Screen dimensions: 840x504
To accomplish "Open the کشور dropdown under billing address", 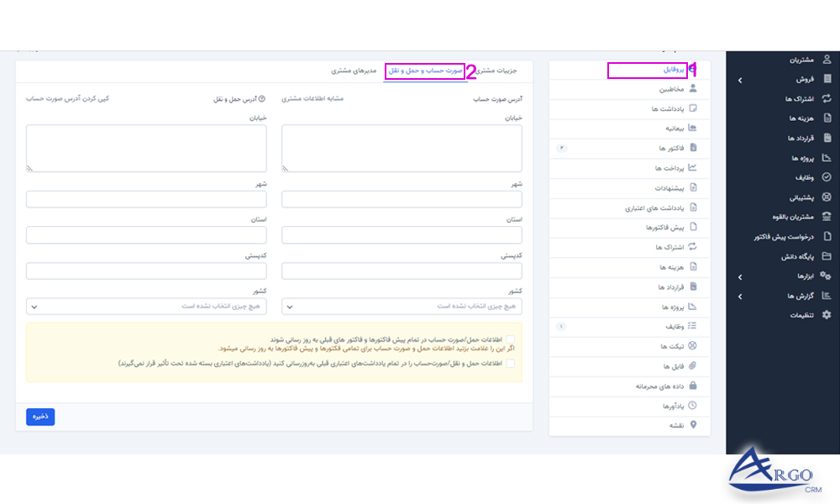I will [402, 307].
